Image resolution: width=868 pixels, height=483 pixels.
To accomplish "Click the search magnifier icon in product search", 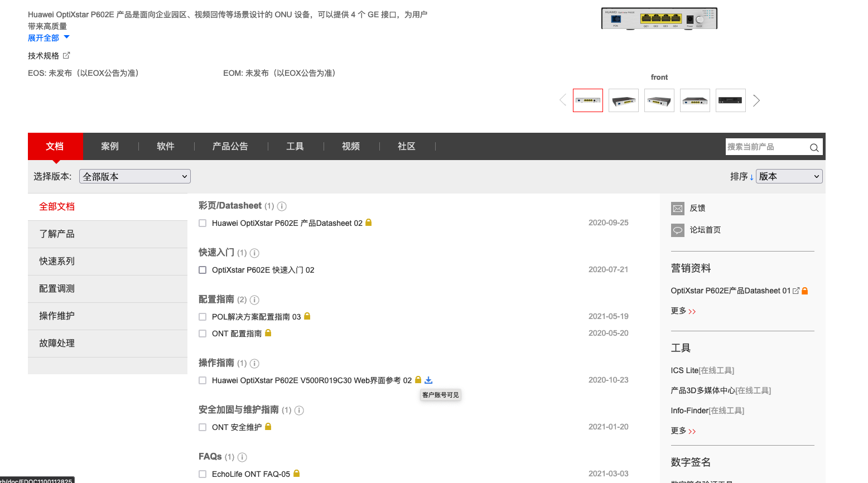I will (814, 147).
